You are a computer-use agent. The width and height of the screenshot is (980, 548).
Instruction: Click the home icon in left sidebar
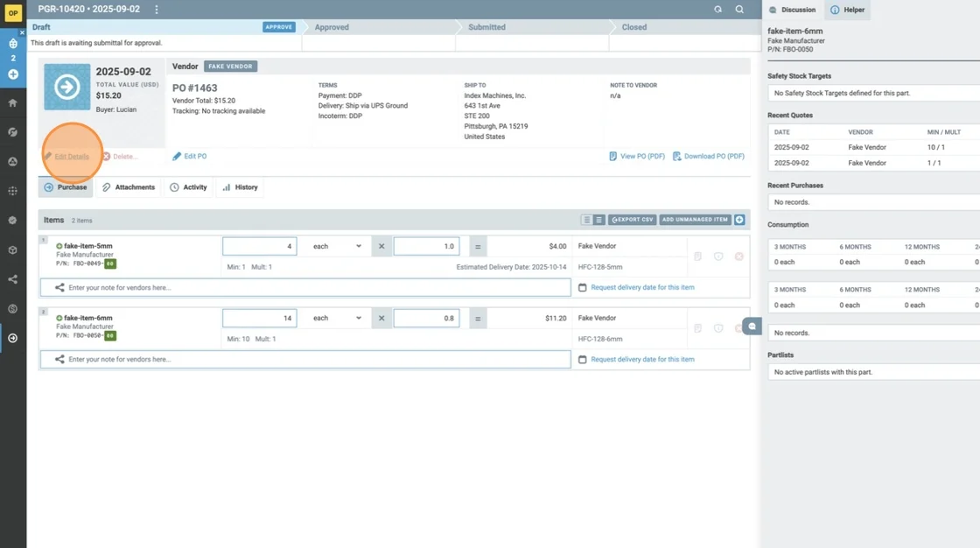13,102
